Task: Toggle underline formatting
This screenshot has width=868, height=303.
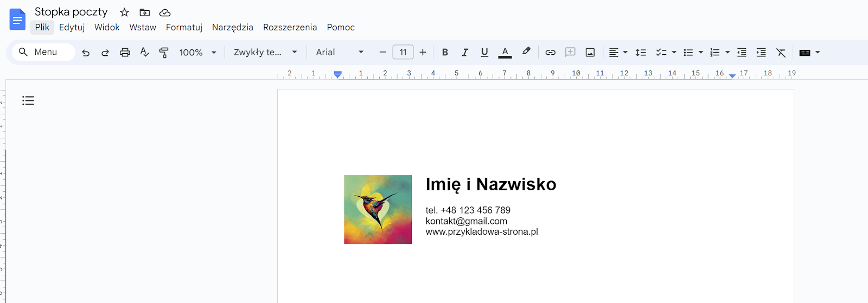Action: pos(484,53)
